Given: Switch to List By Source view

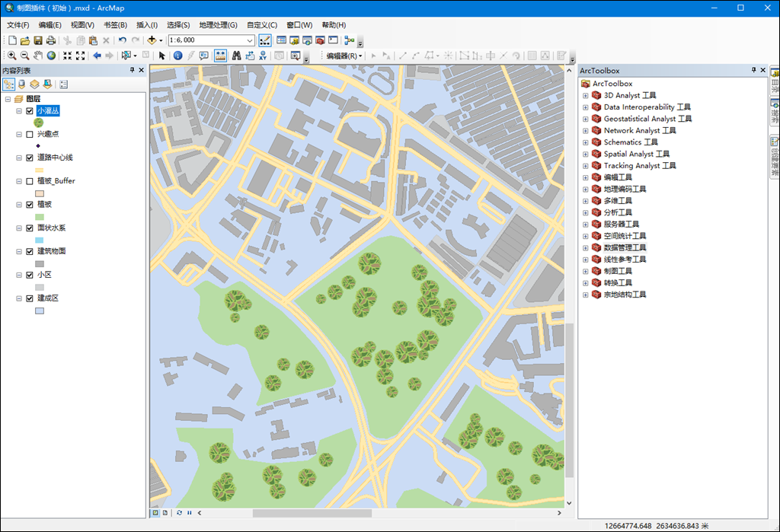Looking at the screenshot, I should click(22, 84).
